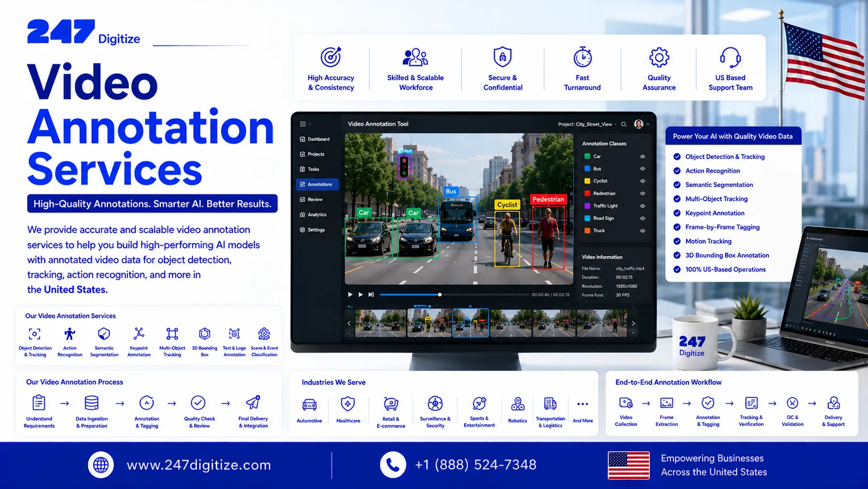Click the hamburger menu in annotation tool
Image resolution: width=868 pixels, height=489 pixels.
[303, 124]
